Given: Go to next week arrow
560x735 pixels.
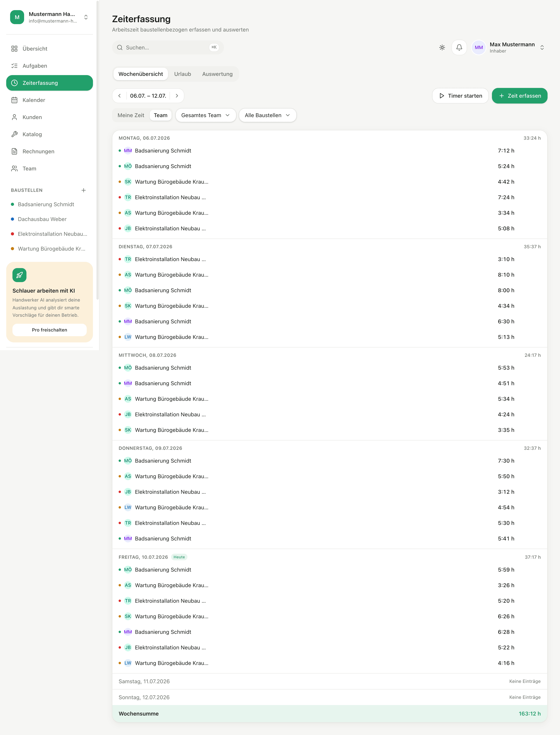Looking at the screenshot, I should (177, 96).
